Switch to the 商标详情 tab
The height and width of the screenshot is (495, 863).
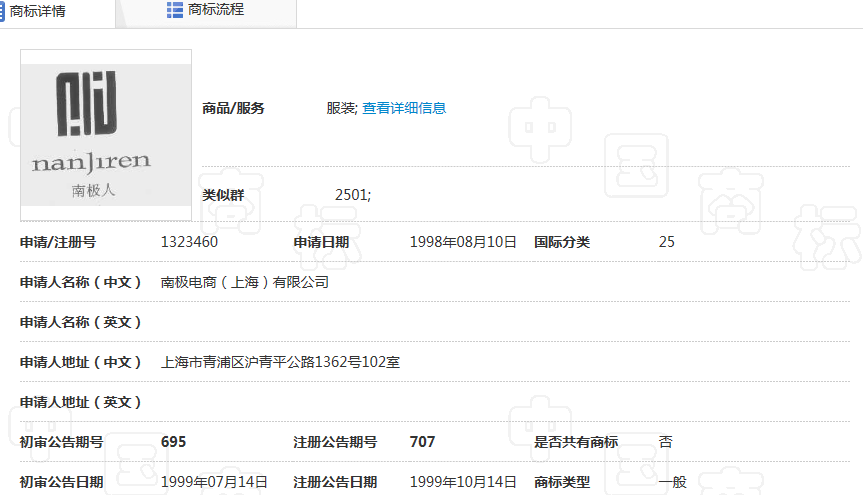[37, 11]
